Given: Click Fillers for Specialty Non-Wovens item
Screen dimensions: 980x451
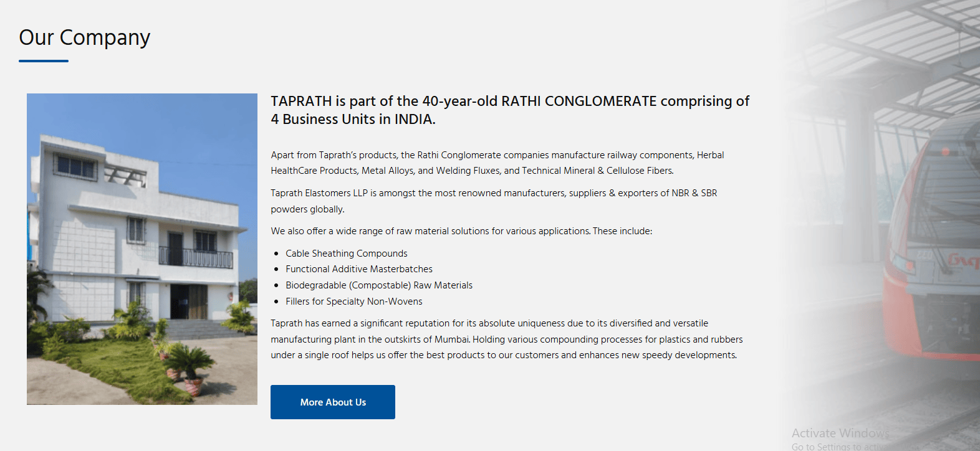Looking at the screenshot, I should click(x=354, y=301).
